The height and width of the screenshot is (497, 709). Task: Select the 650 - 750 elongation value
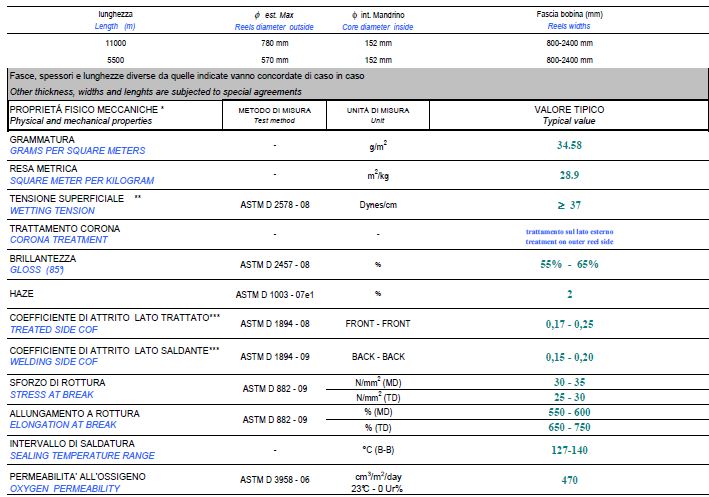click(x=569, y=426)
